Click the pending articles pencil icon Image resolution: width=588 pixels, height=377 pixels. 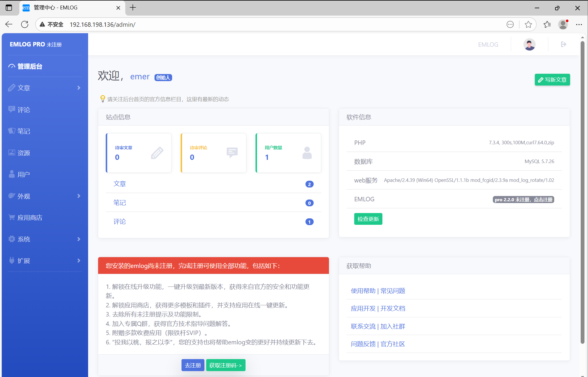(x=157, y=153)
